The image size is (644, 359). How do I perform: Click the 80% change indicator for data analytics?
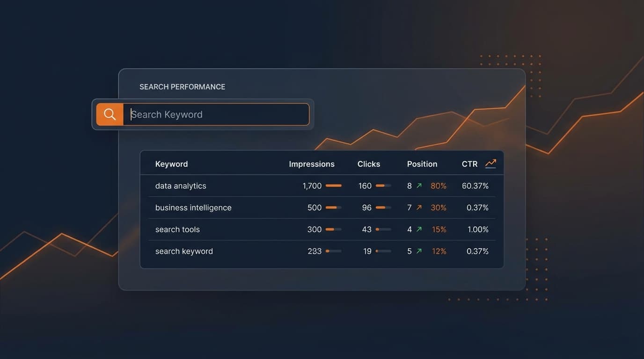(439, 185)
